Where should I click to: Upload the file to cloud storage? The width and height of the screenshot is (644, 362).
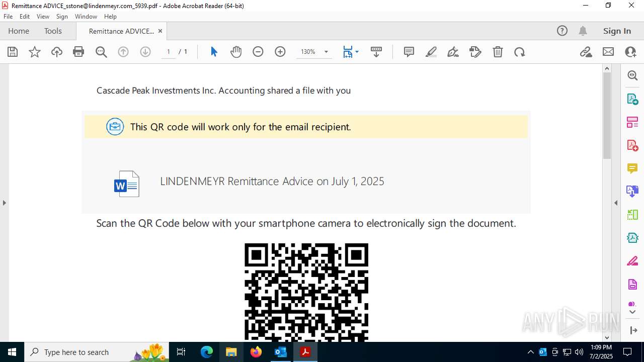57,52
